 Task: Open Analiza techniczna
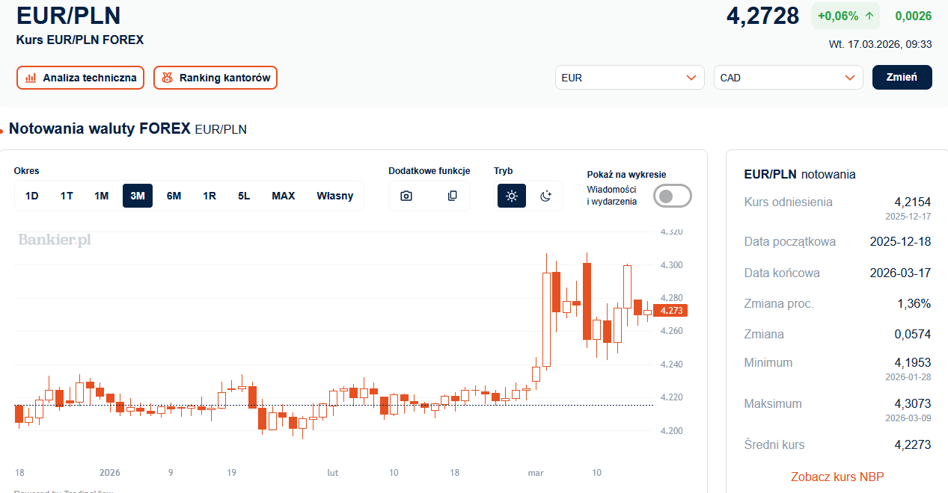(80, 77)
